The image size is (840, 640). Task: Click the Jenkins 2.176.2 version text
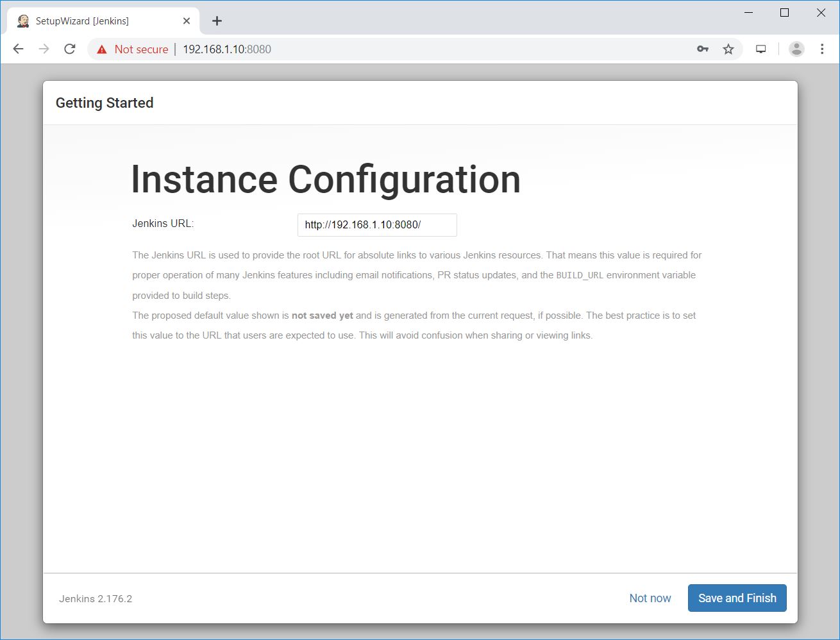[96, 599]
